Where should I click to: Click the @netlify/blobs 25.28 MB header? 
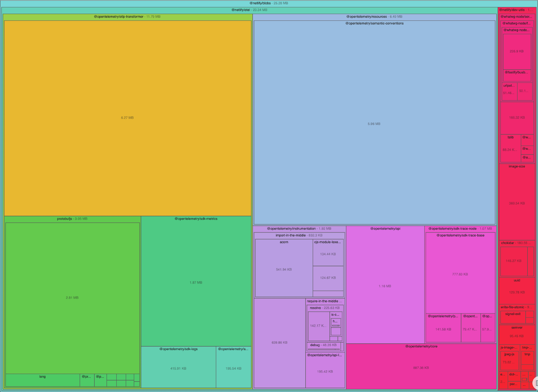[268, 3]
